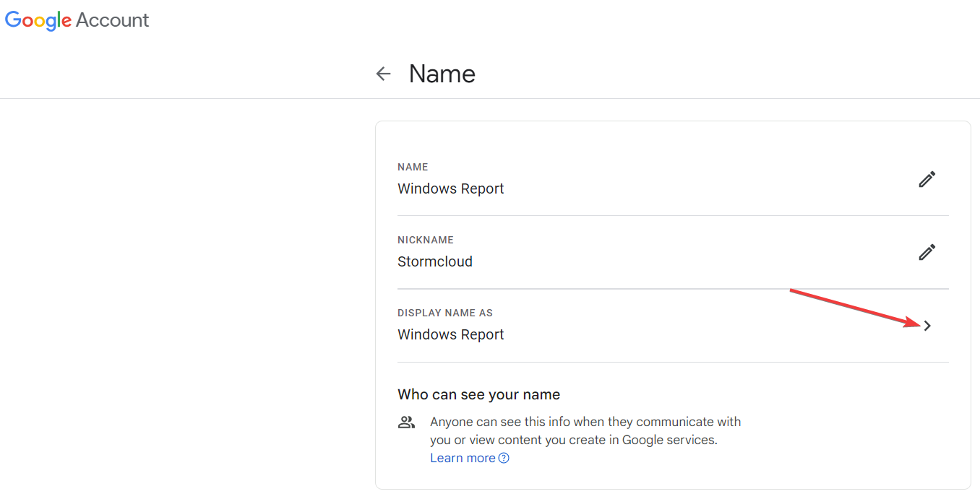Click the pencil icon beside Stormcloud nickname
Viewport: 980px width, 494px height.
927,252
